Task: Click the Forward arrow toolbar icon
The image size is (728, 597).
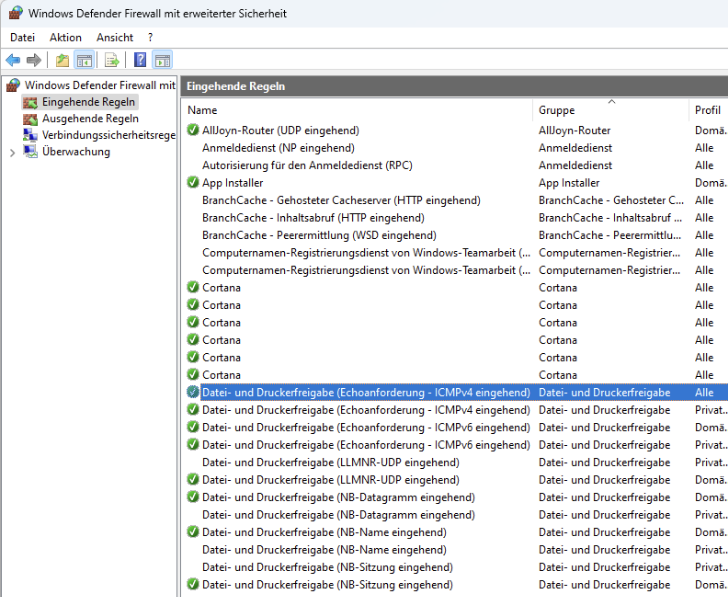Action: pos(34,60)
